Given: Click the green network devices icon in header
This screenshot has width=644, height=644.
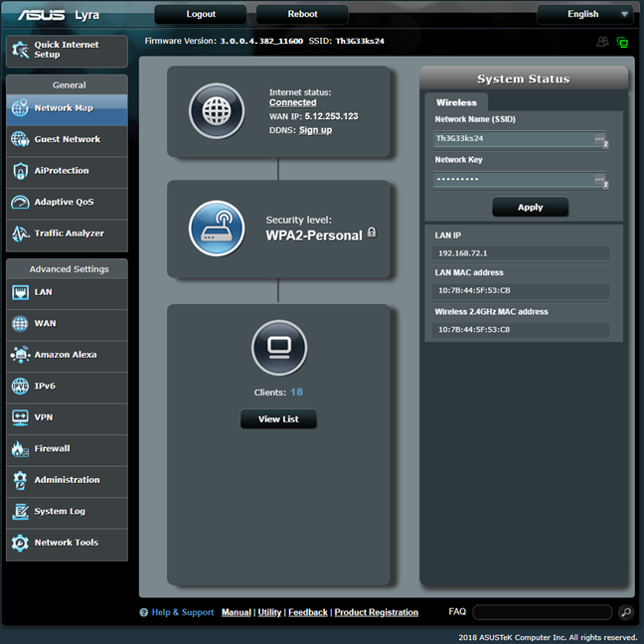Looking at the screenshot, I should 623,42.
